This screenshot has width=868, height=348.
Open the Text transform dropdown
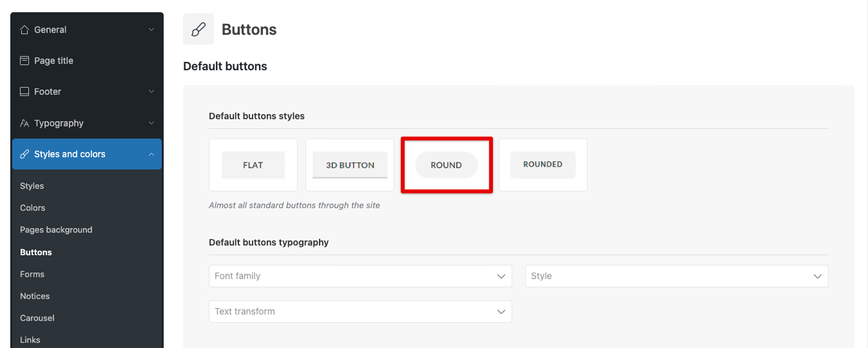click(360, 311)
